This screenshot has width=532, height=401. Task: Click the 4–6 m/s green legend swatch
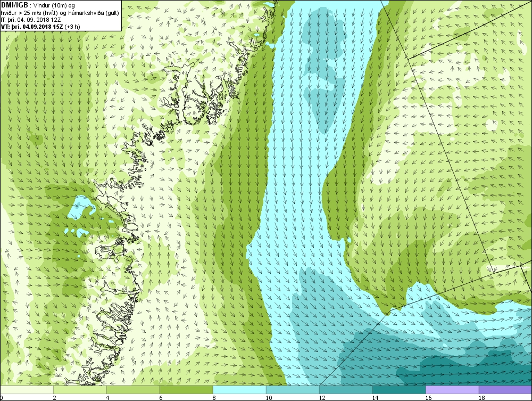click(x=133, y=389)
